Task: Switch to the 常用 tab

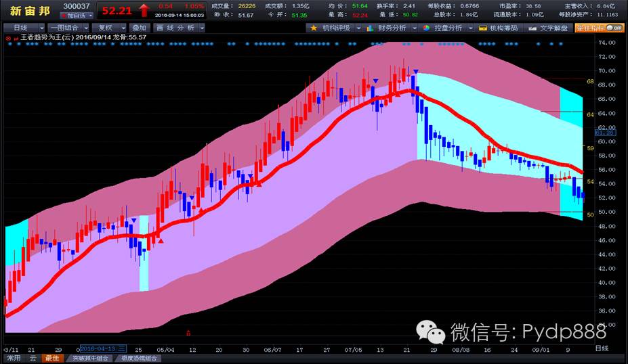Action: click(x=14, y=359)
